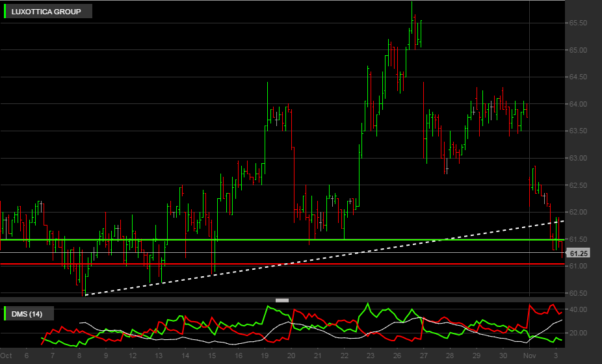The image size is (602, 364).
Task: Click date label 15 on time axis
Action: 212,356
